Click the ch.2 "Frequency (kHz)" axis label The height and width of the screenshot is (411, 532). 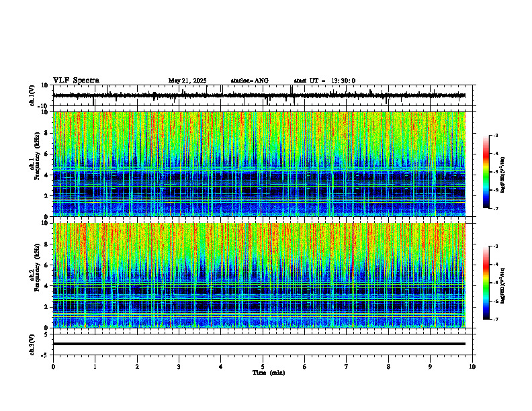(x=37, y=267)
